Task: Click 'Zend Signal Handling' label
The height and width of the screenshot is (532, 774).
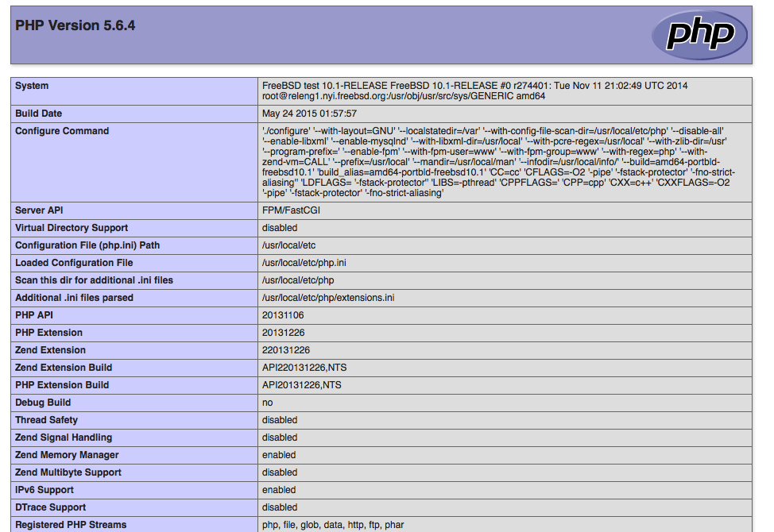Action: [x=64, y=438]
